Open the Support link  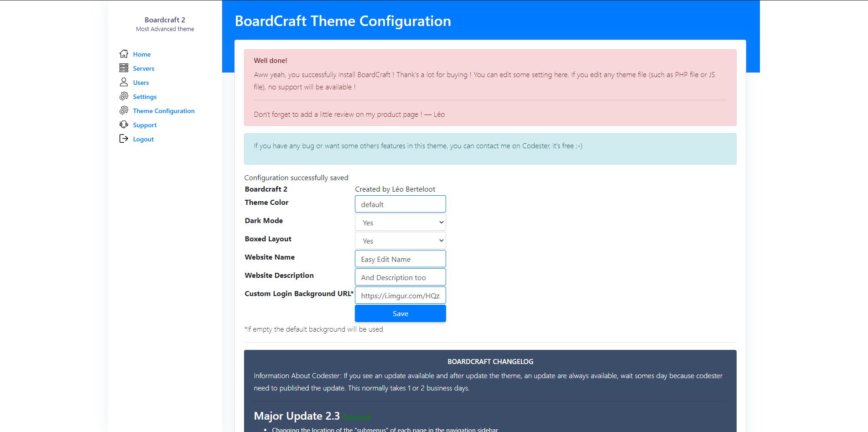click(145, 125)
